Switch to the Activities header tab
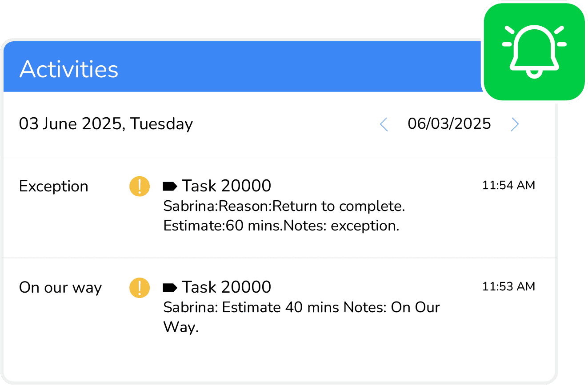 pos(69,68)
